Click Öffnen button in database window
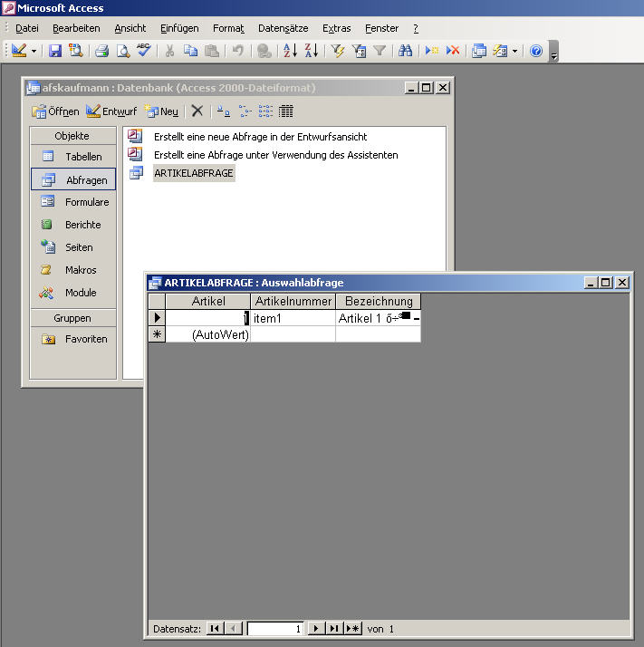Screen dimensions: 644x647 click(55, 111)
